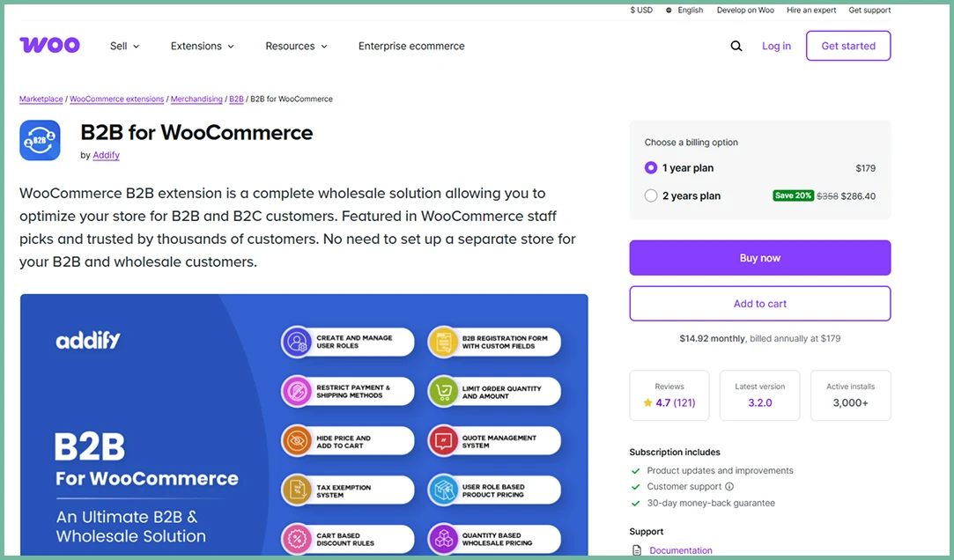Click the $286.40 discounted price
This screenshot has height=560, width=954.
(x=859, y=196)
